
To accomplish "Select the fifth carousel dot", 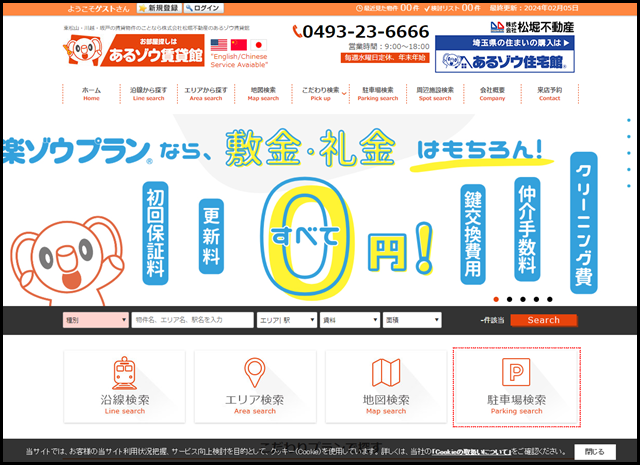I will click(550, 299).
